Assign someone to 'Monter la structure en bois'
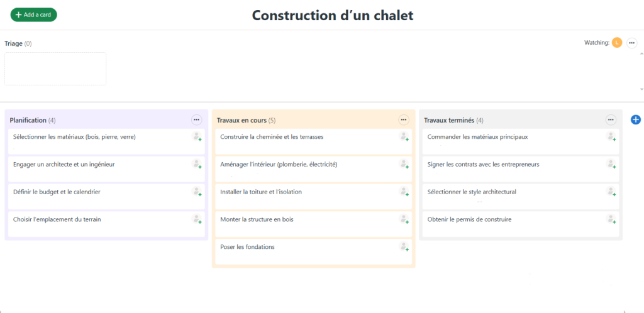This screenshot has width=644, height=313. [404, 219]
